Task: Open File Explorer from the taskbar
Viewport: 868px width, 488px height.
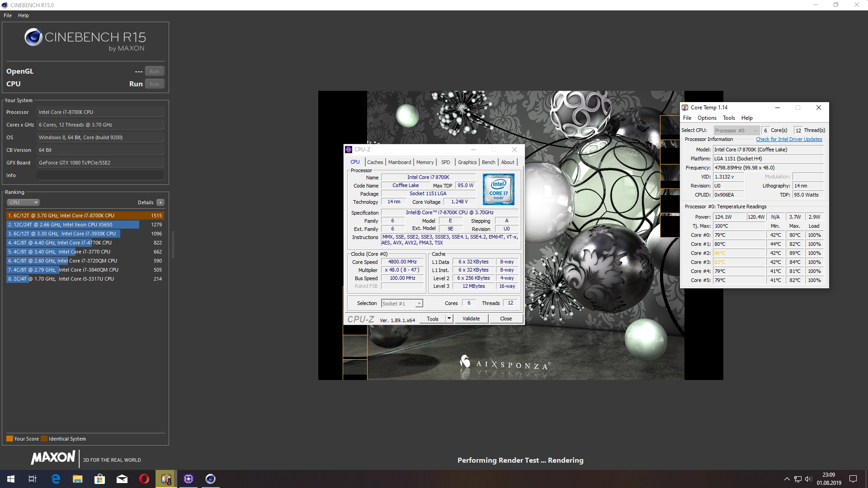Action: [78, 479]
